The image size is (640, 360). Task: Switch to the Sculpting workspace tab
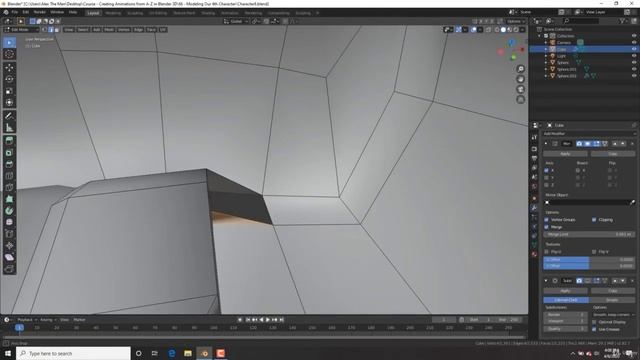click(x=135, y=13)
